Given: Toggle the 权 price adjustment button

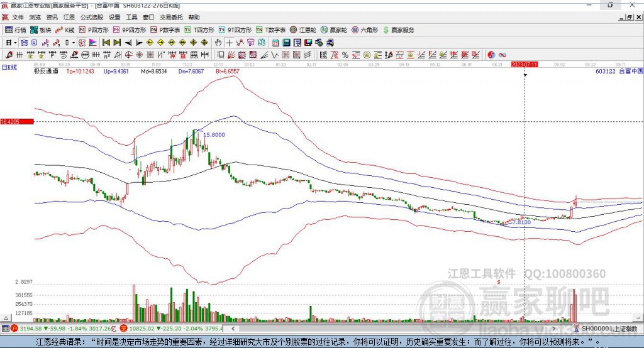Looking at the screenshot, I should coord(82,43).
